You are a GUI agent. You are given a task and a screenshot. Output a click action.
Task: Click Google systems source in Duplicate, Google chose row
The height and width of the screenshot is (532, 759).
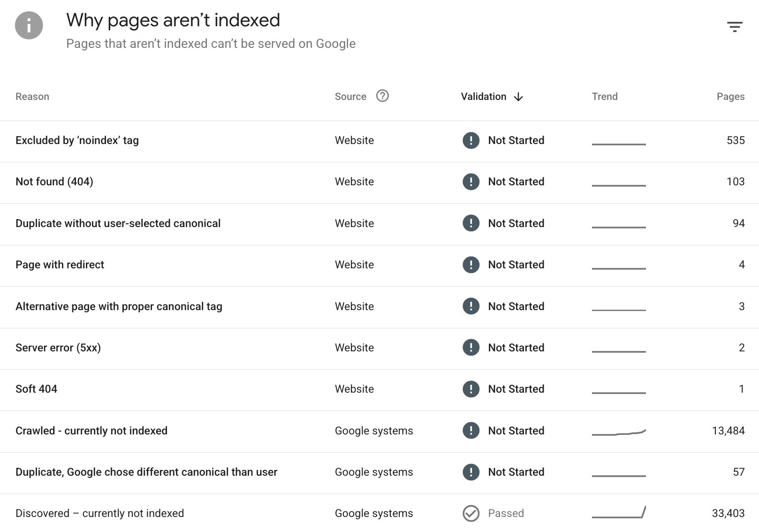pos(374,472)
